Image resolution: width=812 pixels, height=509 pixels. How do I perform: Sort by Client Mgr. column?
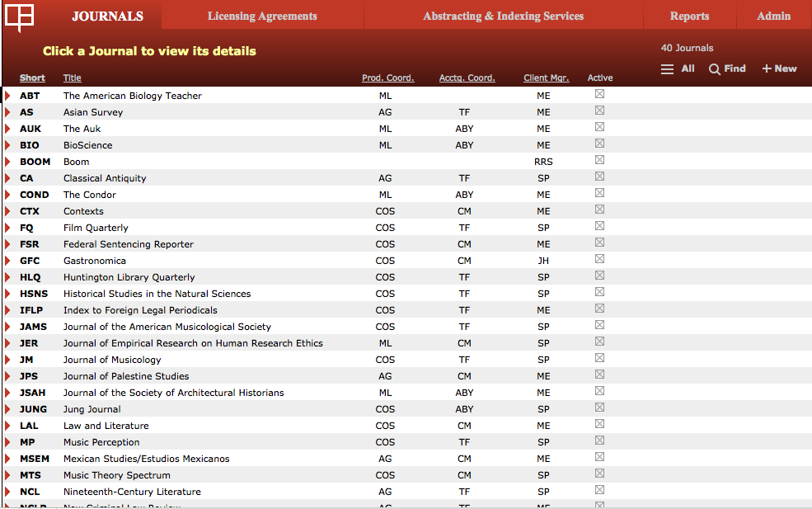coord(546,78)
